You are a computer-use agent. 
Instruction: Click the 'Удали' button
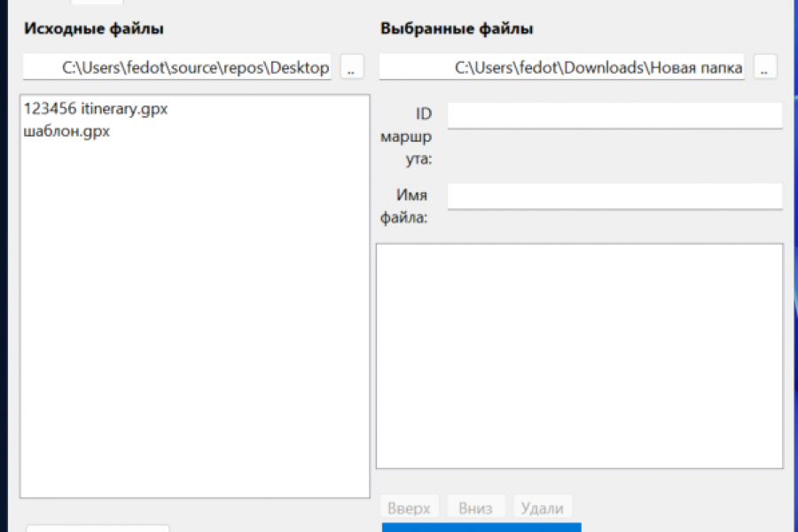click(543, 507)
